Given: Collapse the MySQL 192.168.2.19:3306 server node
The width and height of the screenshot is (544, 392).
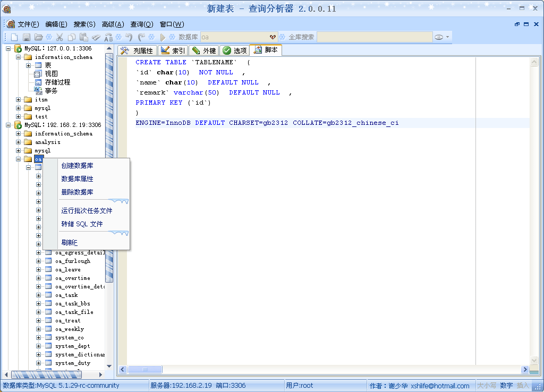Looking at the screenshot, I should point(8,125).
